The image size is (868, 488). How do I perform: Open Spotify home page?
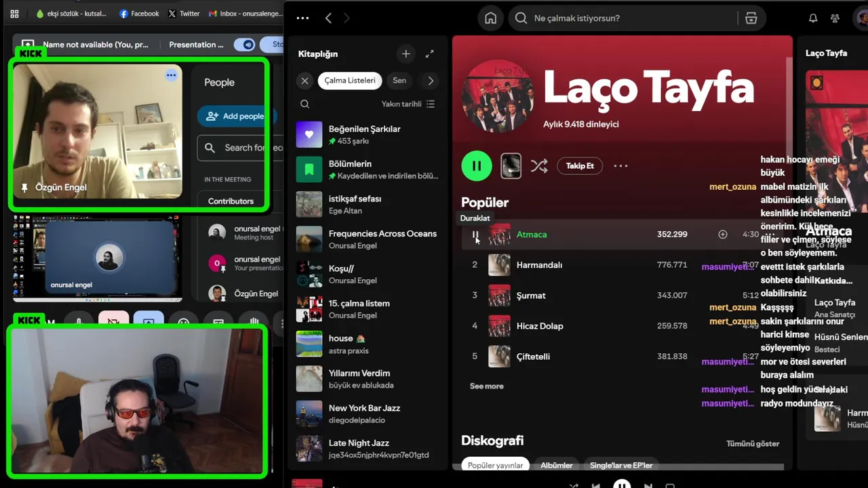[490, 18]
